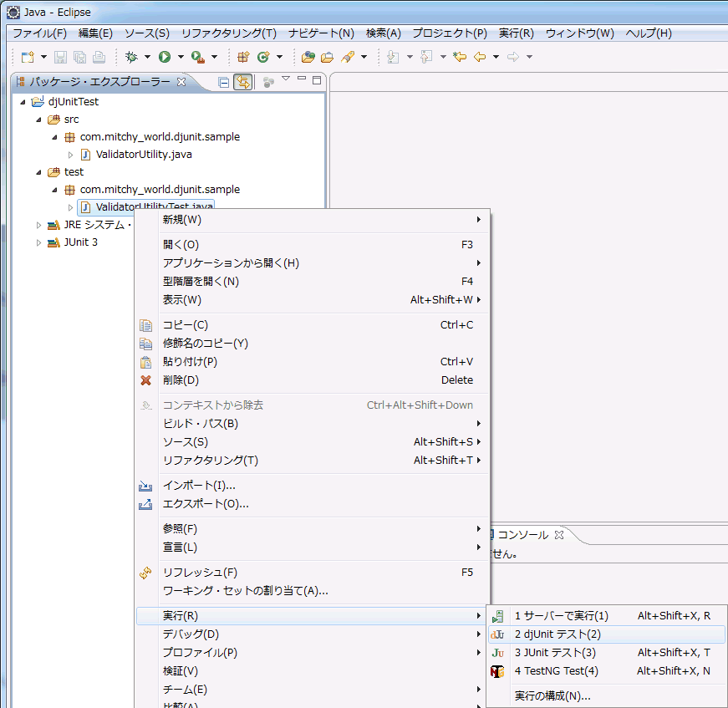Open Package Explorer view menu triangle

pyautogui.click(x=286, y=79)
